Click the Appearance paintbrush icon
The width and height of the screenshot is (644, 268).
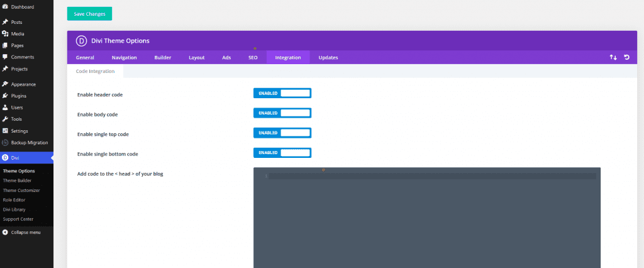tap(5, 84)
